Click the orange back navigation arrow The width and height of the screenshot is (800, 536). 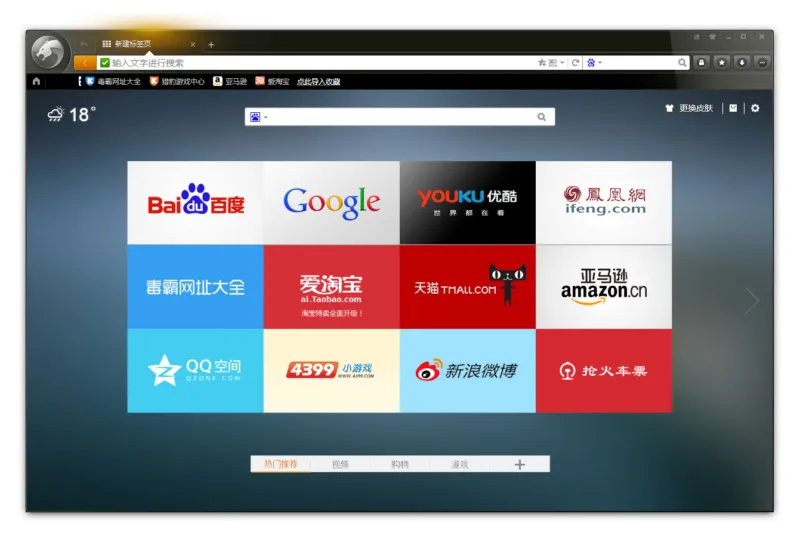pos(85,63)
